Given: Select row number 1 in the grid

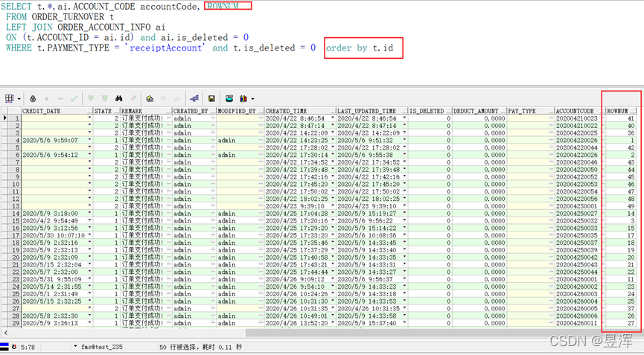Looking at the screenshot, I should [15, 118].
